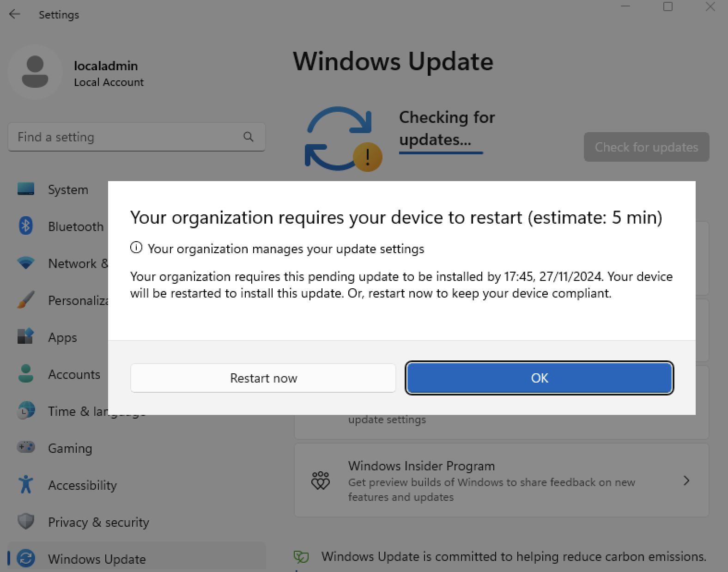
Task: Close the Settings window
Action: point(710,7)
